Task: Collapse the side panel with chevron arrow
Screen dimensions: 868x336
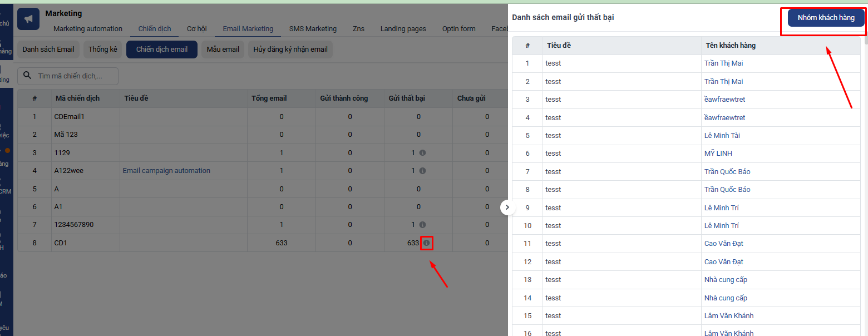Action: point(507,207)
